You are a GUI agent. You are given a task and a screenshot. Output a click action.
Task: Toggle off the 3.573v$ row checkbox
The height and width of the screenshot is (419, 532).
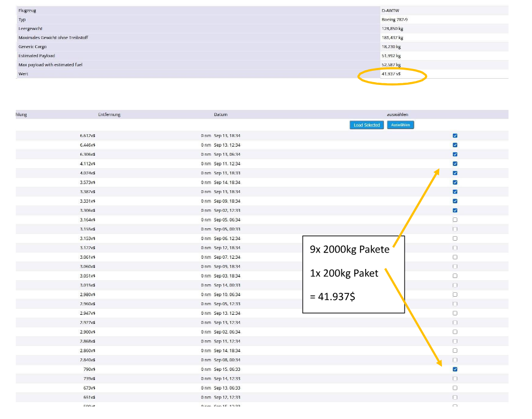(455, 182)
